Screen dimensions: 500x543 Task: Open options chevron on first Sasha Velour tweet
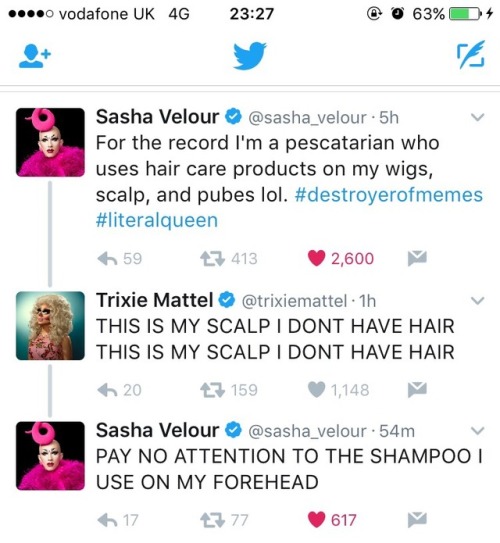[x=477, y=117]
